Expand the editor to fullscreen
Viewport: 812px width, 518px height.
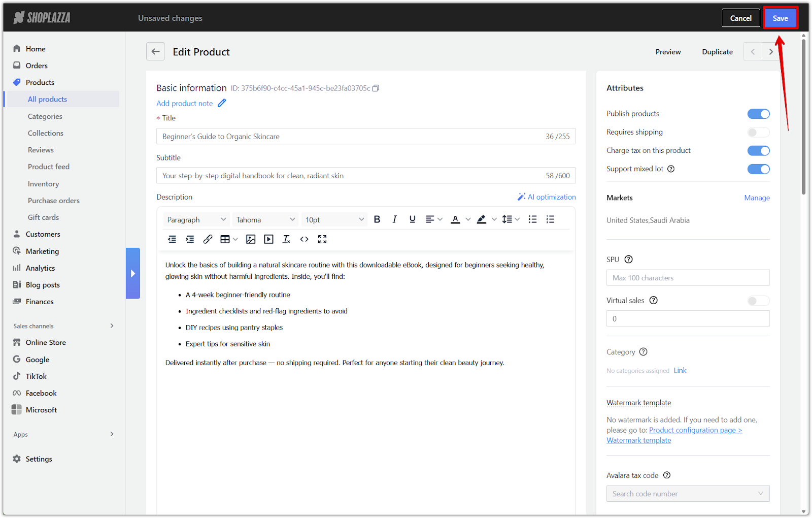pos(322,239)
